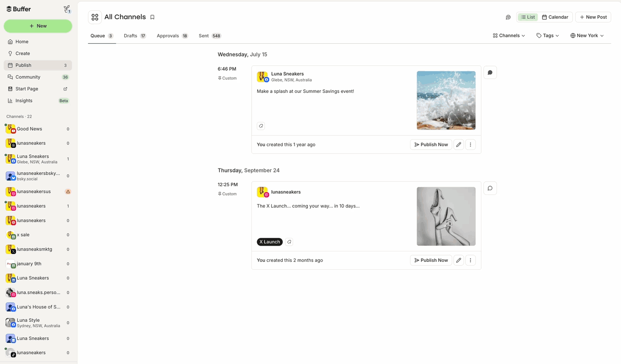The height and width of the screenshot is (364, 621).
Task: Click the green New button
Action: pyautogui.click(x=38, y=26)
